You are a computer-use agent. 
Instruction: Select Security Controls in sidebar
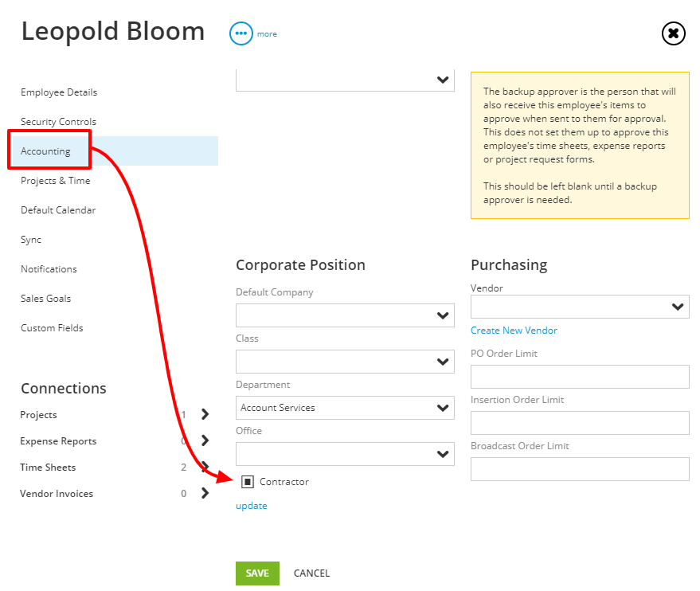click(58, 122)
